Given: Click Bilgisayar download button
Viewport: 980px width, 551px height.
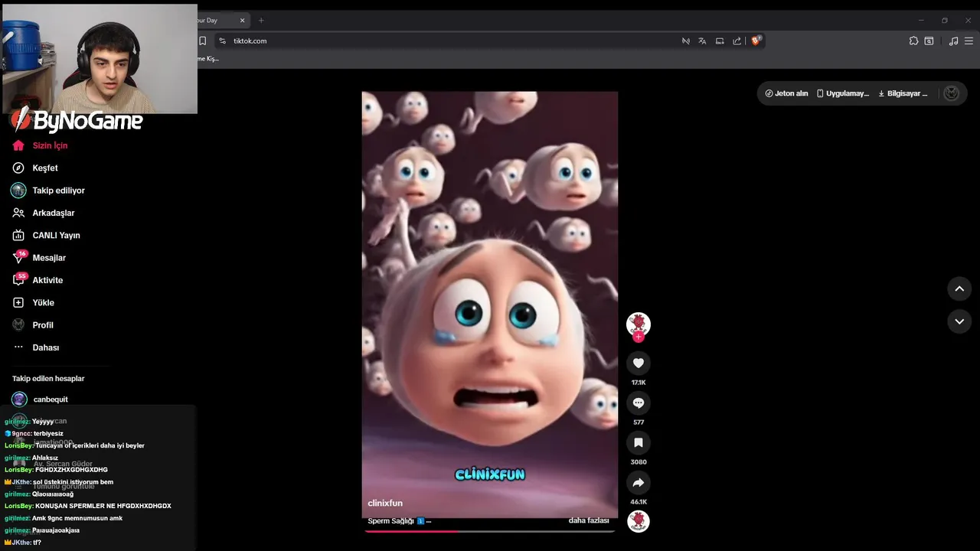Looking at the screenshot, I should click(903, 93).
